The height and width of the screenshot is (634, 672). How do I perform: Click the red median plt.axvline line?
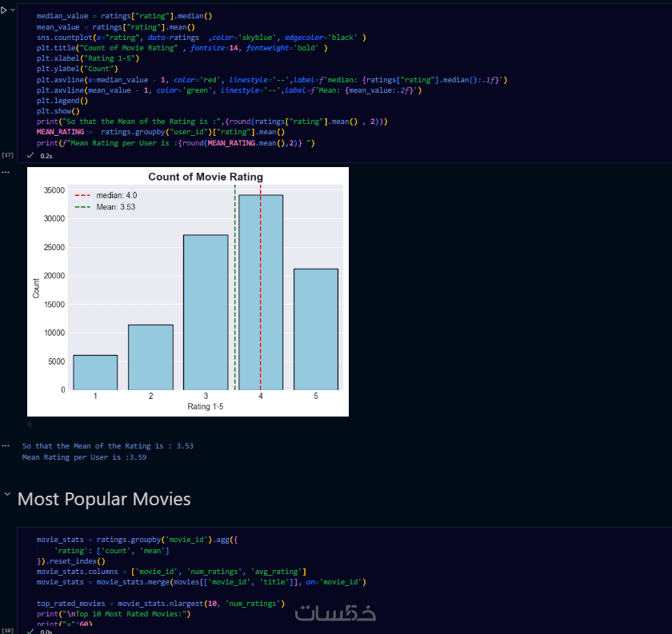click(272, 80)
